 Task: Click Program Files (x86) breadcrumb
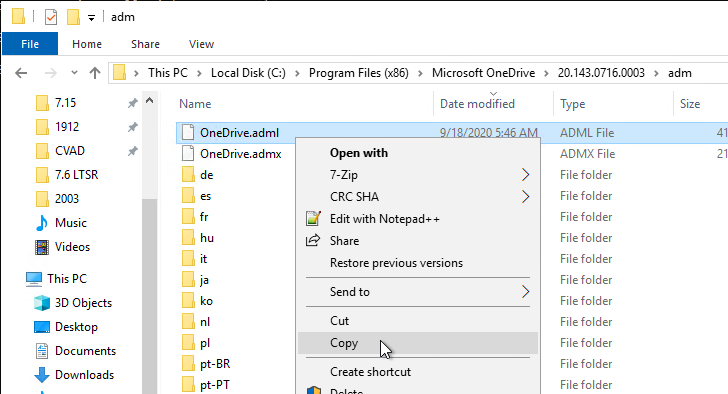coord(358,73)
